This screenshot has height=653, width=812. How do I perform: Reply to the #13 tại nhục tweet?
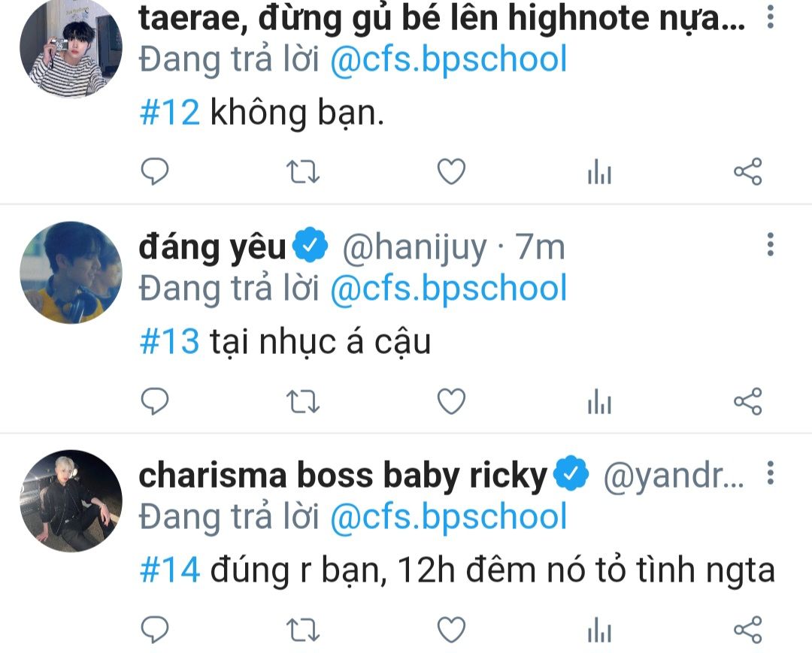click(x=155, y=401)
